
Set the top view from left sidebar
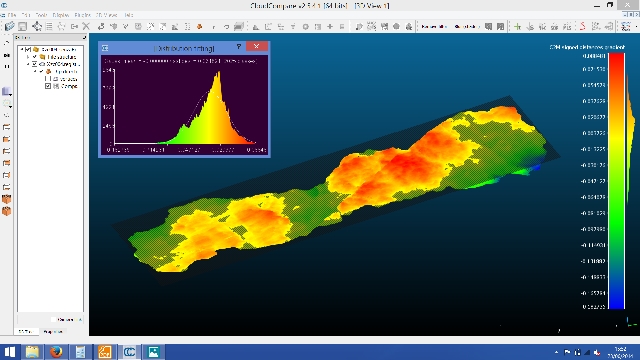tap(7, 127)
